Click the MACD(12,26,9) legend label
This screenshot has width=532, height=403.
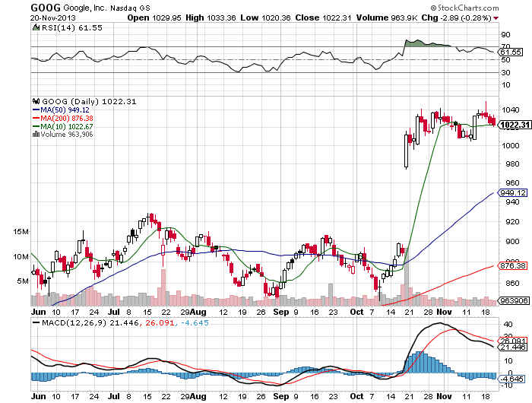[x=74, y=322]
